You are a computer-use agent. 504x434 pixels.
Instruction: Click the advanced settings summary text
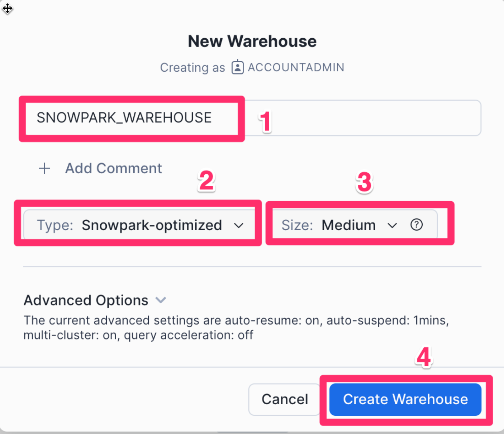coord(236,328)
